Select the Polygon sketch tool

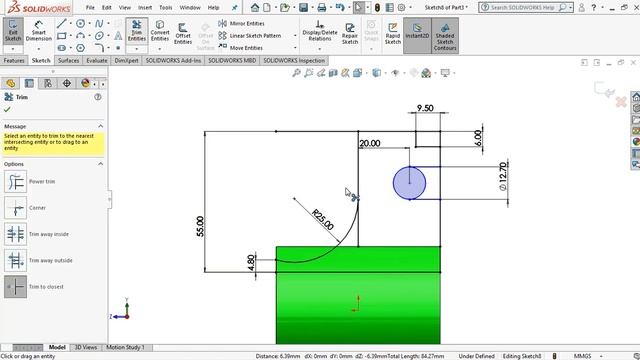point(80,48)
